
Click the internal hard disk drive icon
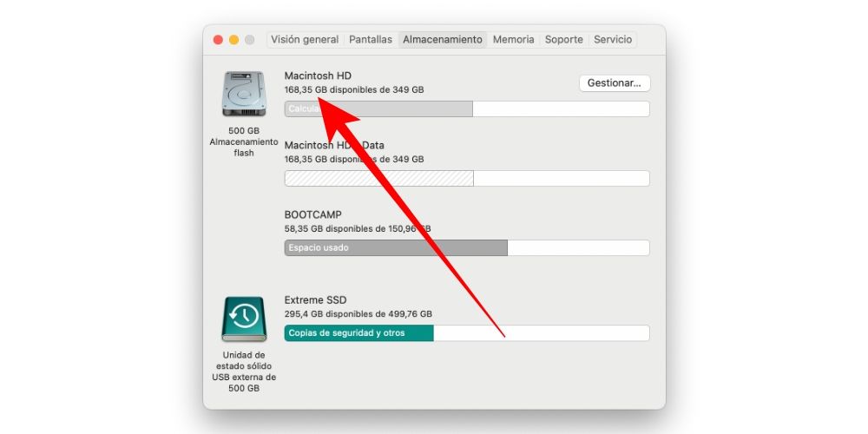click(x=243, y=94)
